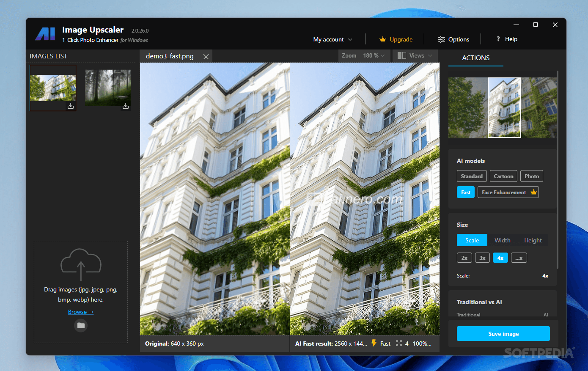This screenshot has height=371, width=588.
Task: Click the crown on Face Enhancement
Action: tap(534, 192)
